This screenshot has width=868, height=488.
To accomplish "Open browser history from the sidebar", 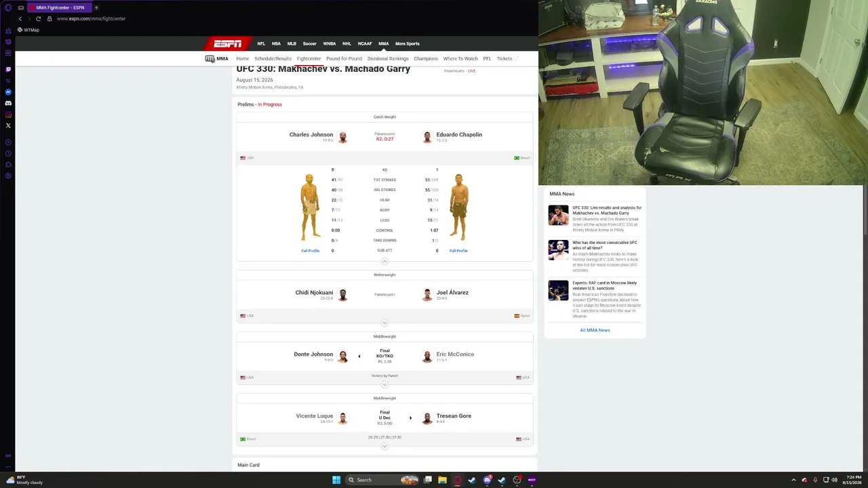I will point(8,153).
